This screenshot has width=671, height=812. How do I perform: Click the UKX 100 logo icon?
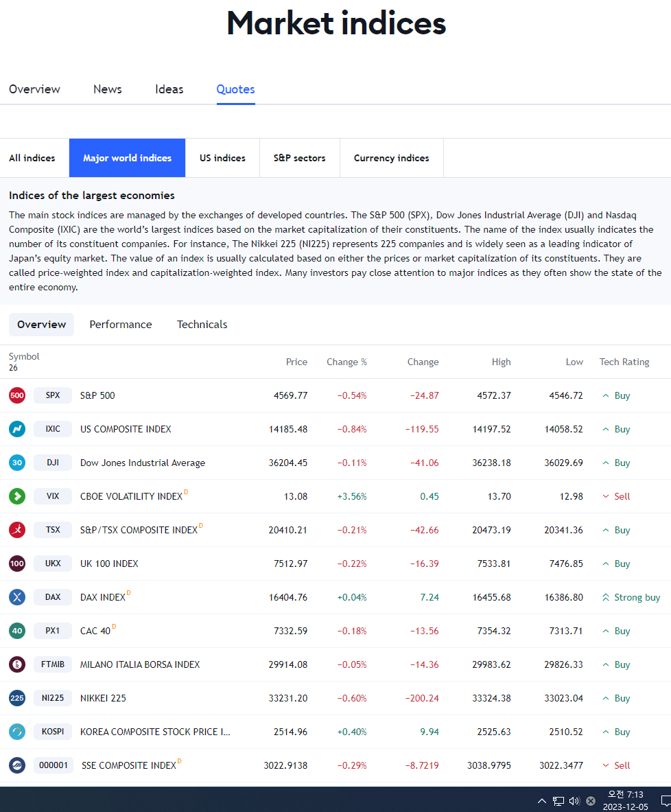[17, 564]
